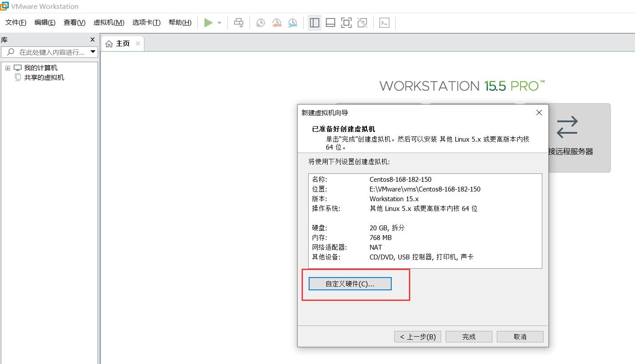This screenshot has width=635, height=364.
Task: Open the 虚拟机(M) menu
Action: click(108, 22)
